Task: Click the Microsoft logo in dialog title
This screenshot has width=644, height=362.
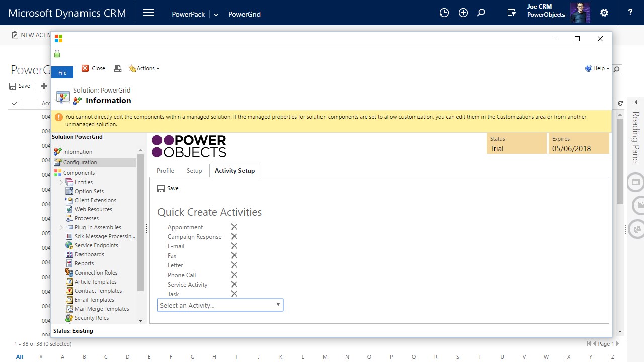Action: tap(58, 39)
